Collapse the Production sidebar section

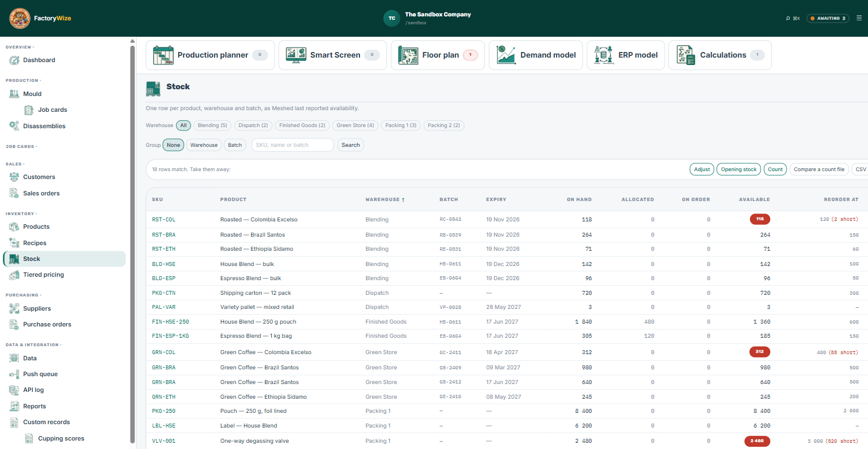coord(23,80)
